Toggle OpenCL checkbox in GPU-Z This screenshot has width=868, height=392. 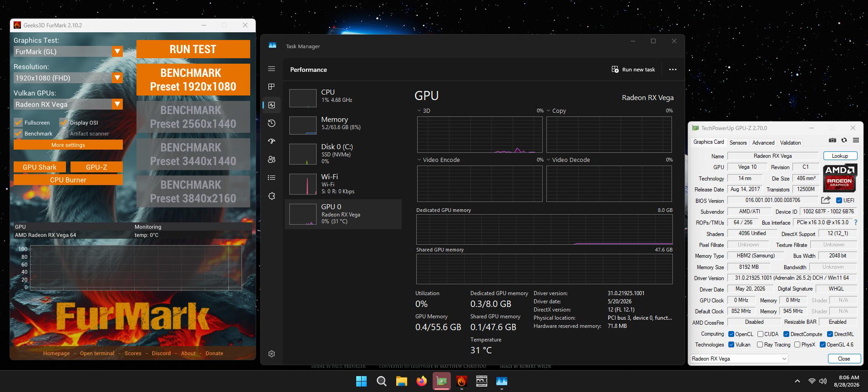point(731,334)
